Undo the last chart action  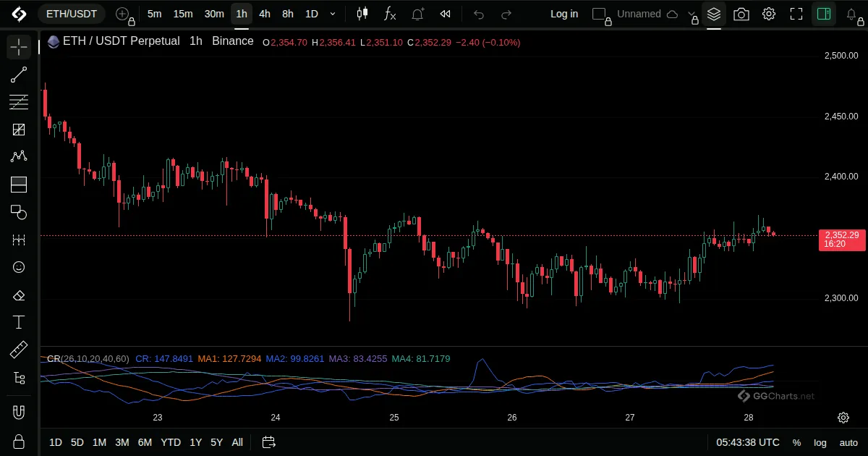[x=479, y=14]
